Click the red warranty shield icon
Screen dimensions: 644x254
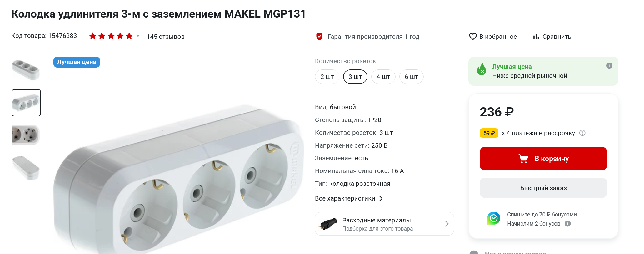[319, 37]
